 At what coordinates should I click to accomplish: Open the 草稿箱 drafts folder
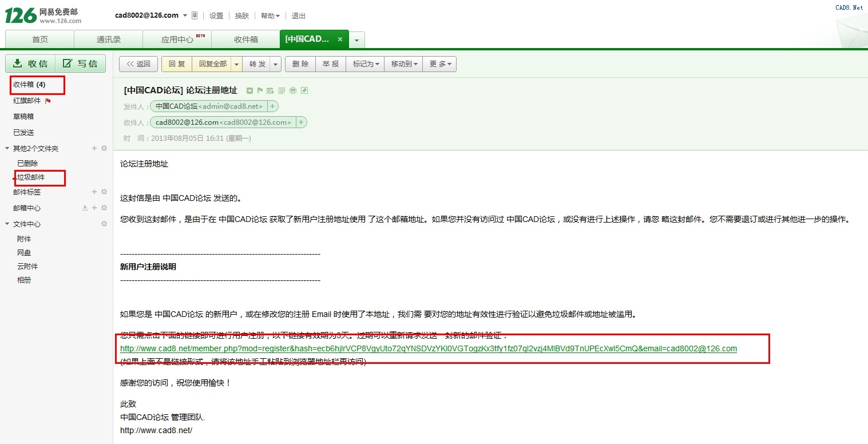click(x=23, y=116)
